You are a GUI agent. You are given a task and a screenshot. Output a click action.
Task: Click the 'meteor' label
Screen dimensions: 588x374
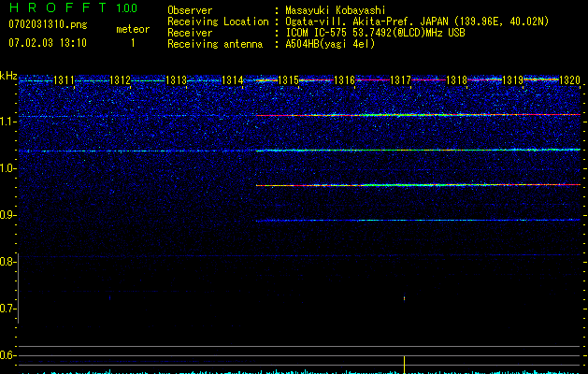point(133,29)
